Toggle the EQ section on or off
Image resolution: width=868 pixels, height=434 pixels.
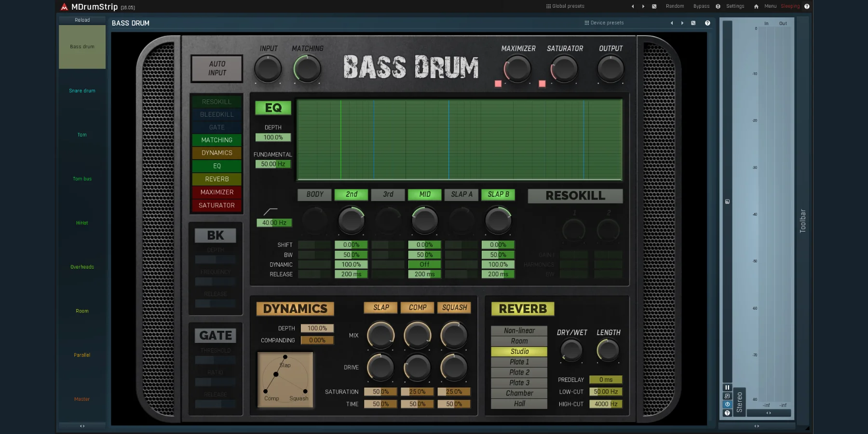[273, 108]
